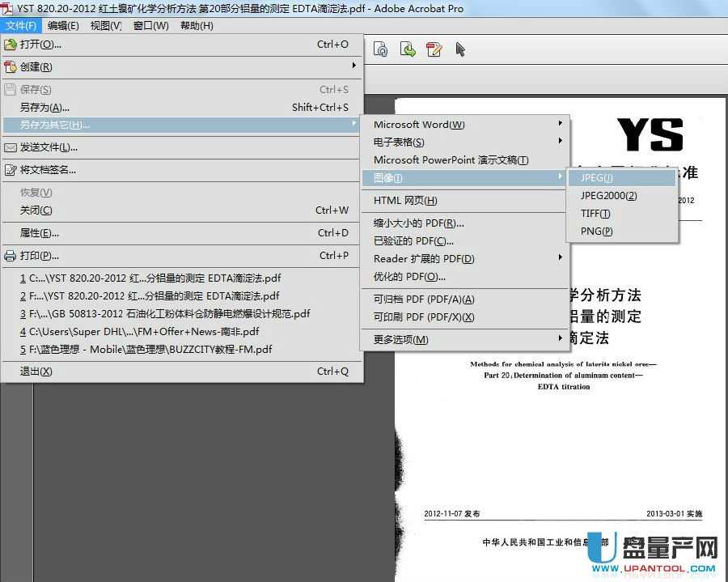Select the arrow selection tool in toolbar
Screen dimensions: 728x582
460,49
